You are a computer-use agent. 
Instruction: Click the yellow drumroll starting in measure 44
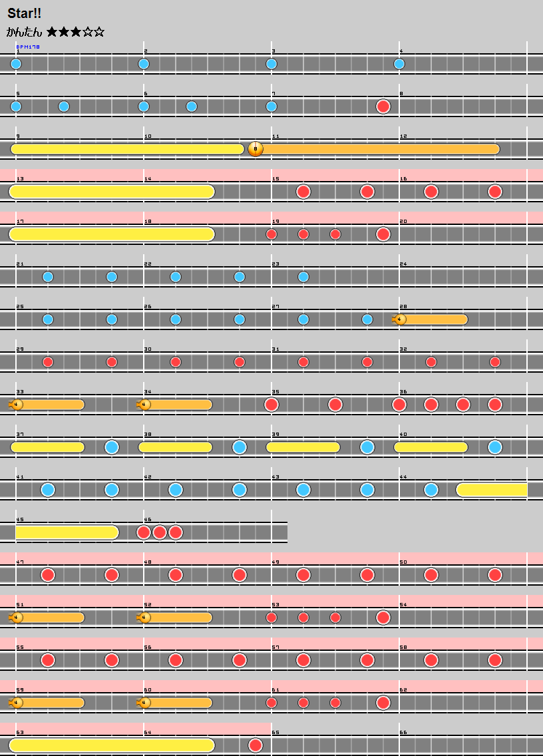[491, 490]
